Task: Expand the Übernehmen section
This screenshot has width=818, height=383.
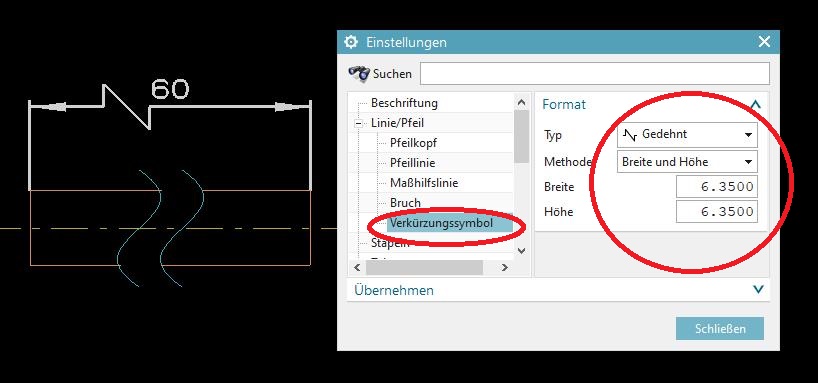Action: tap(759, 289)
